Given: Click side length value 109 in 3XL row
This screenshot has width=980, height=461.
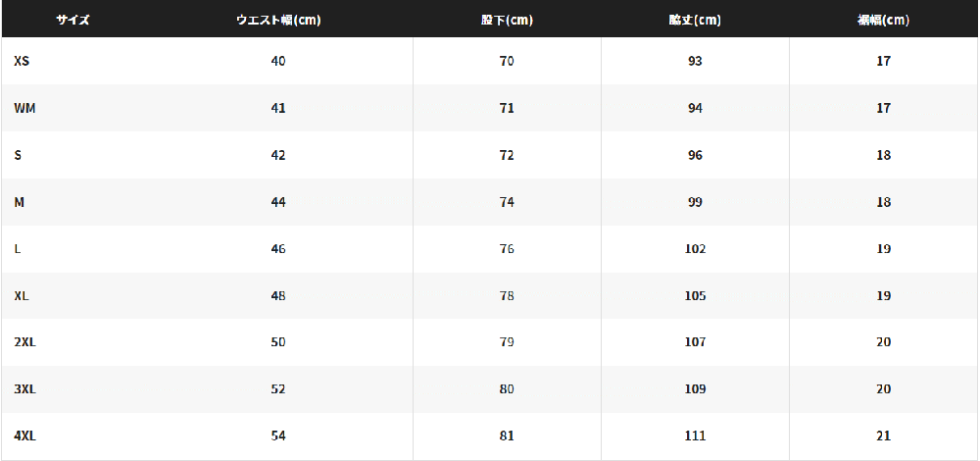Looking at the screenshot, I should coord(695,389).
